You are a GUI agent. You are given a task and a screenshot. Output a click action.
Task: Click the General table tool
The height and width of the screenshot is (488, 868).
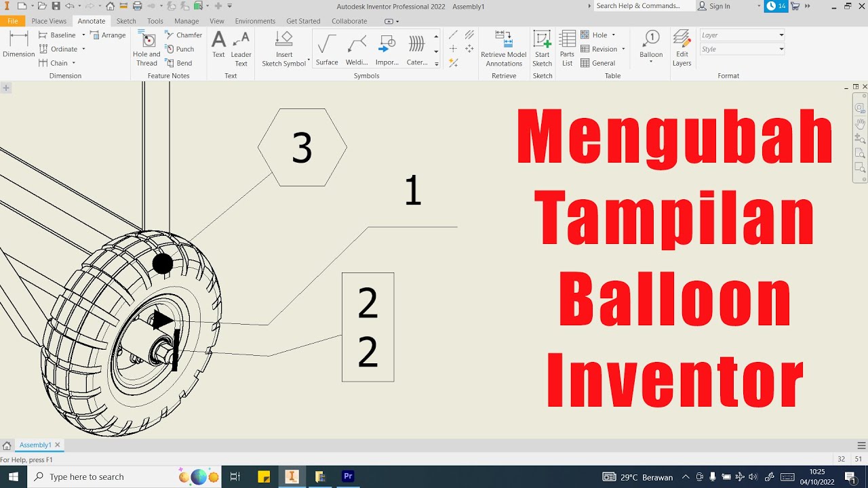598,63
